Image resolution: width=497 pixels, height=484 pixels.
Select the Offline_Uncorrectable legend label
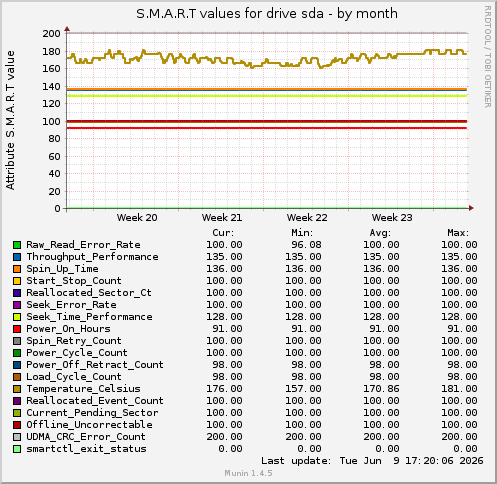[x=89, y=425]
